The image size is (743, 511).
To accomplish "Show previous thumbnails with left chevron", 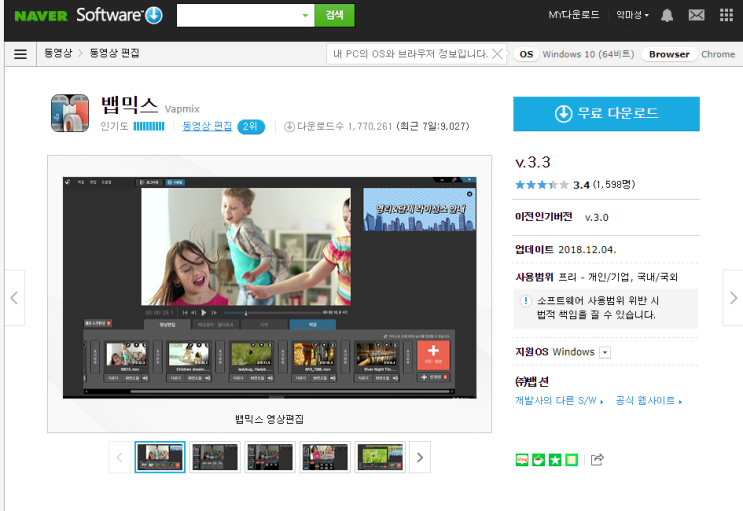I will [x=119, y=457].
